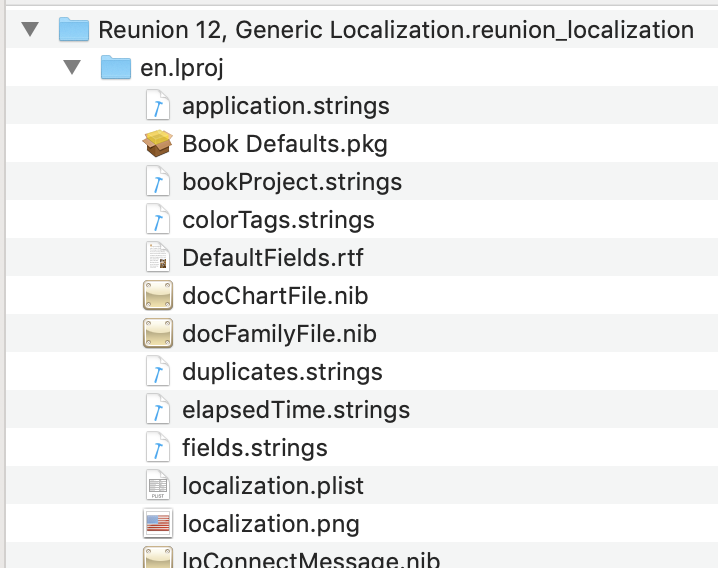Collapse the Reunion 12 Generic Localization folder
Viewport: 718px width, 568px height.
tap(30, 29)
